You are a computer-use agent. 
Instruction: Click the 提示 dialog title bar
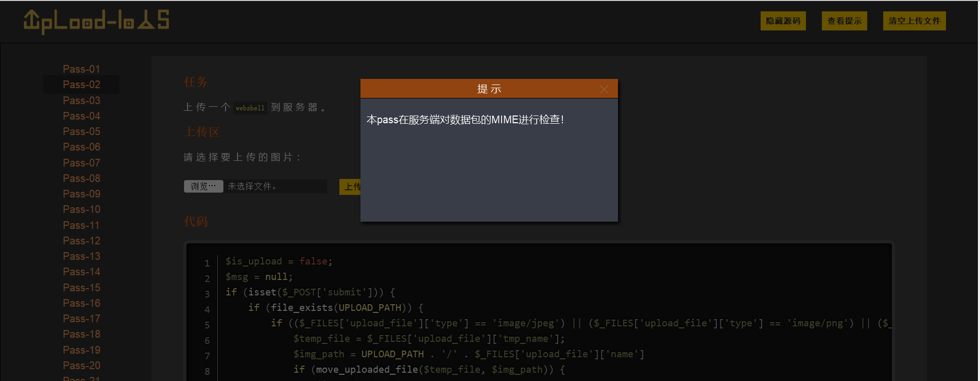[489, 89]
